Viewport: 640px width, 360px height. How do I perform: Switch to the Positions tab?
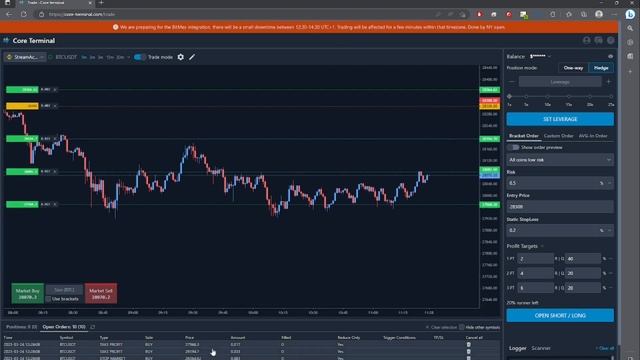21,327
